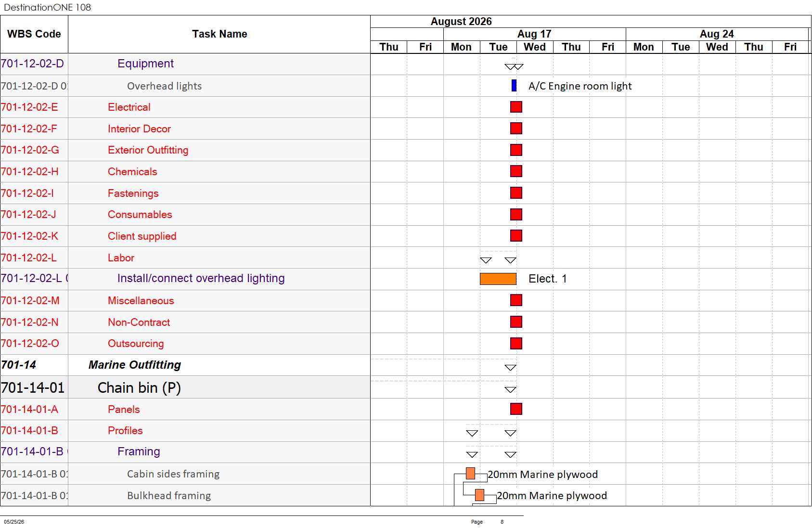This screenshot has height=528, width=812.
Task: Select the Cabin sides framing task
Action: coord(173,474)
